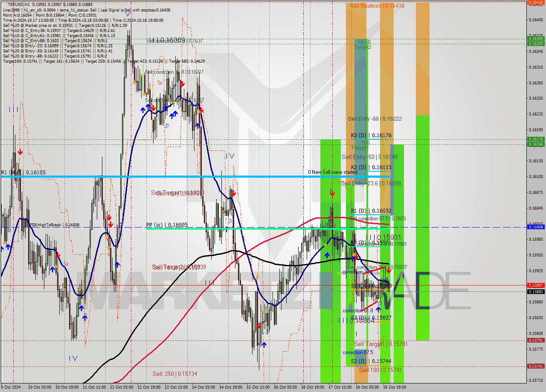Screen dimensions: 546x392
Task: Click the '| | | 0.15931' wave label
Action: point(384,237)
